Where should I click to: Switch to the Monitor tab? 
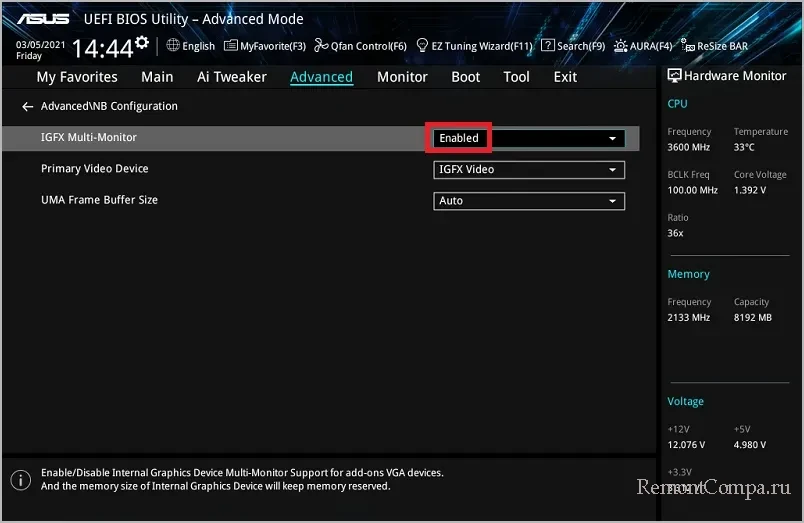[402, 77]
